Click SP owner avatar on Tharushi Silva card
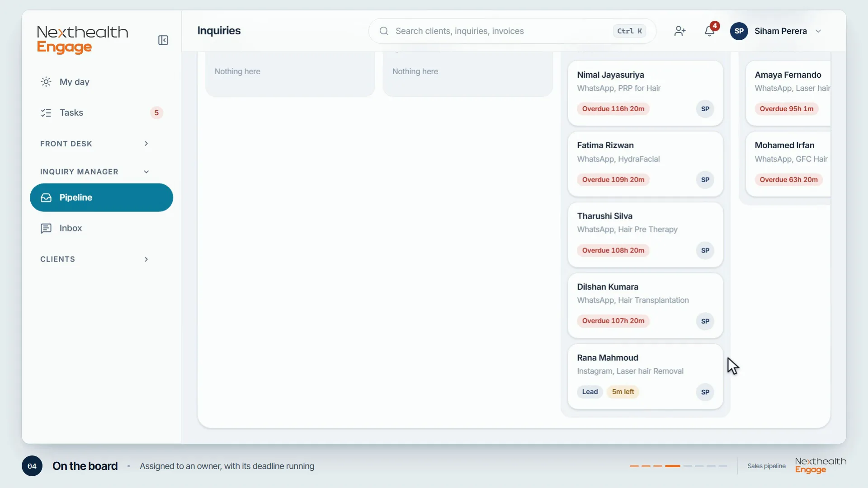This screenshot has height=488, width=868. (x=705, y=250)
